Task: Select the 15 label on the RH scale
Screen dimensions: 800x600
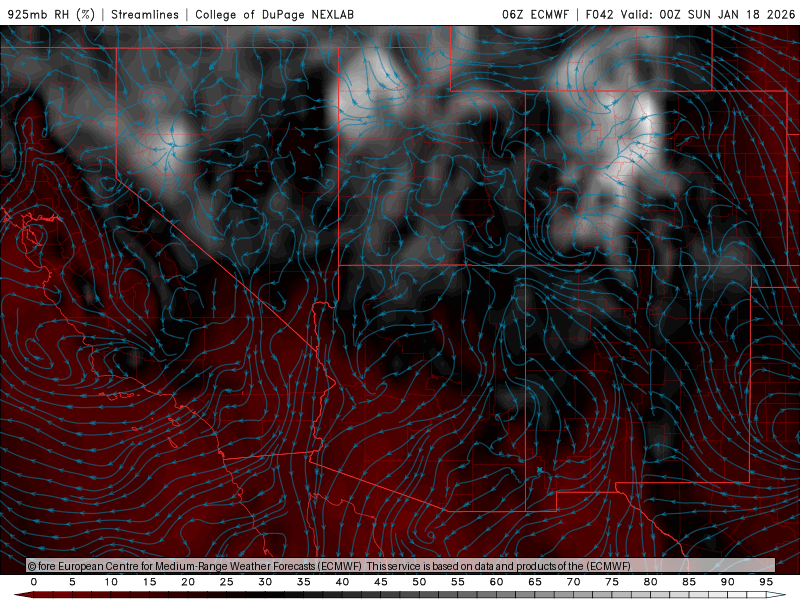Action: (149, 582)
